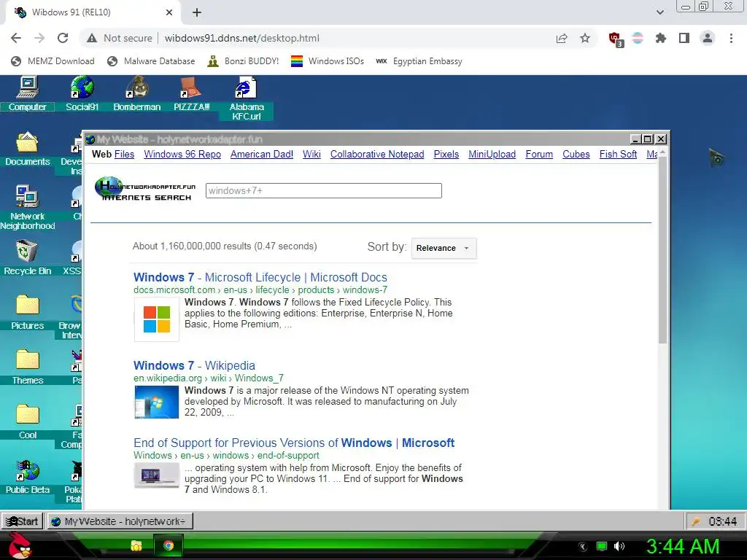The width and height of the screenshot is (747, 560).
Task: Click the browser forward arrow
Action: 39,38
